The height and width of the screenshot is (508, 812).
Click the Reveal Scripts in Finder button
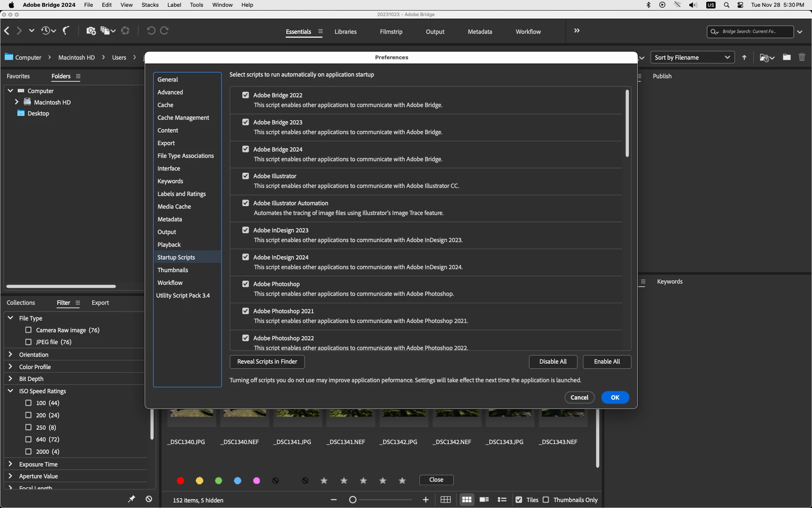pos(267,362)
